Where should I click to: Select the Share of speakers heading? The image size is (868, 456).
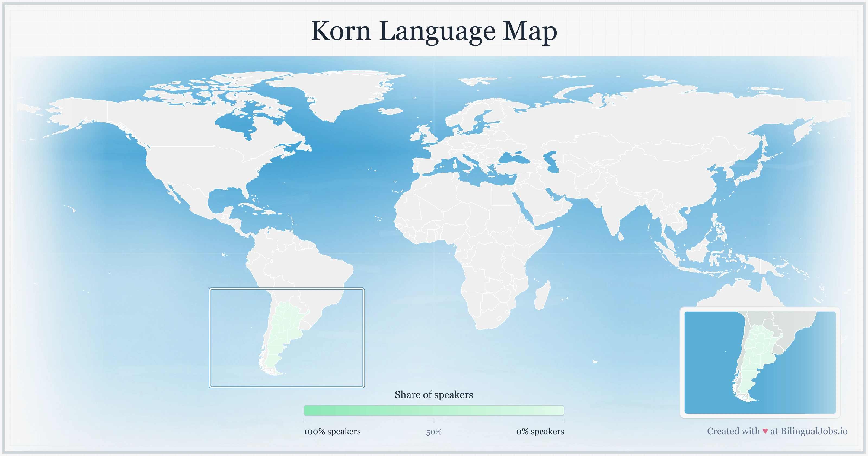click(434, 395)
